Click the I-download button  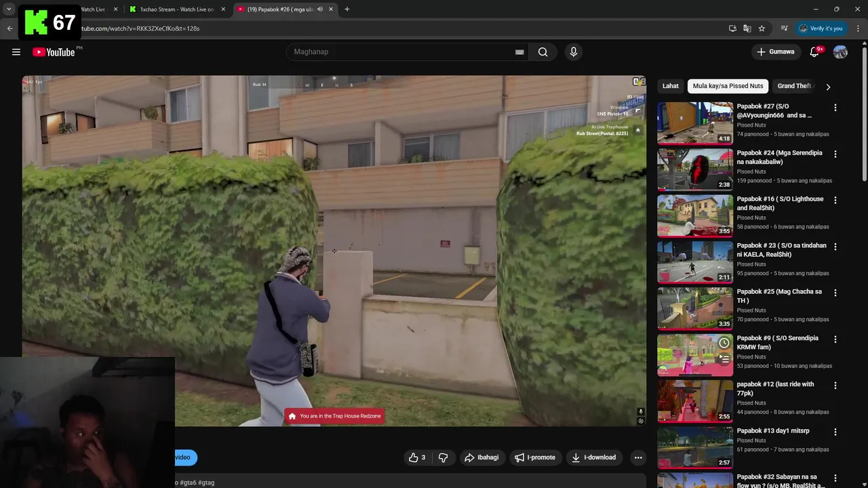click(x=593, y=457)
